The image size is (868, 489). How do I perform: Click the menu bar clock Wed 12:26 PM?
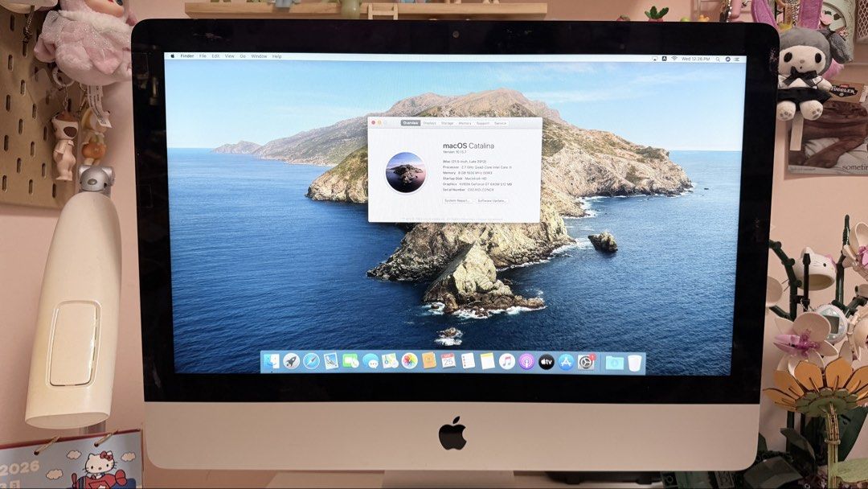pos(696,59)
